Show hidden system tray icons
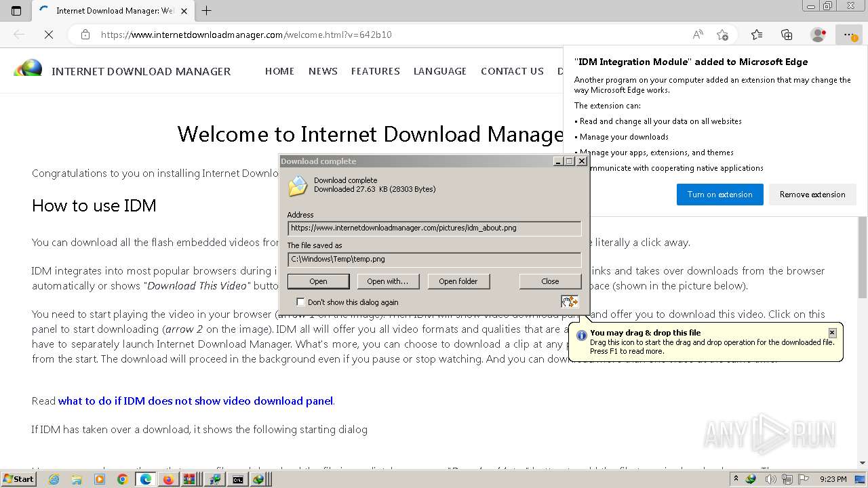Screen dimensions: 868x488 pyautogui.click(x=736, y=479)
